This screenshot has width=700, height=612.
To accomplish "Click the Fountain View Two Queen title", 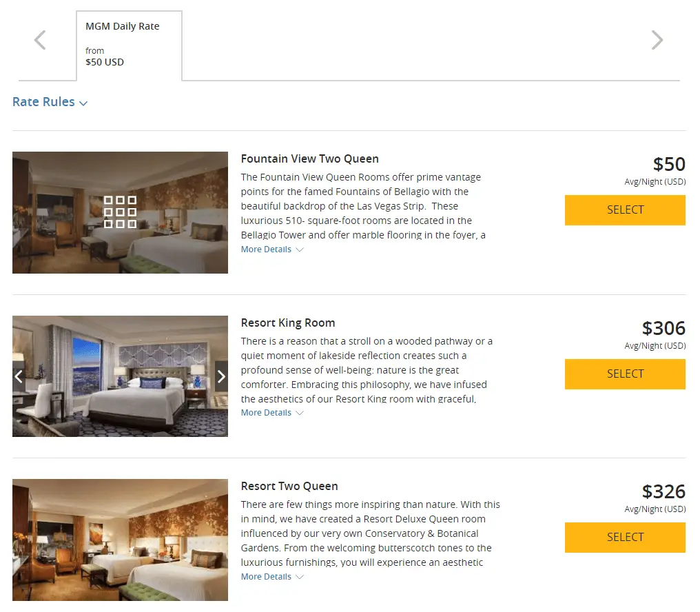I will tap(309, 159).
